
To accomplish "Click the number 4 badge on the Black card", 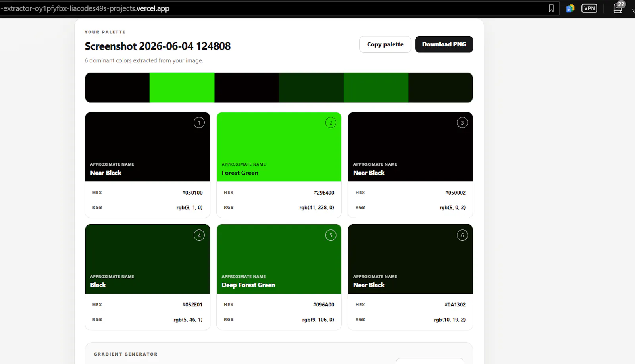I will [199, 235].
